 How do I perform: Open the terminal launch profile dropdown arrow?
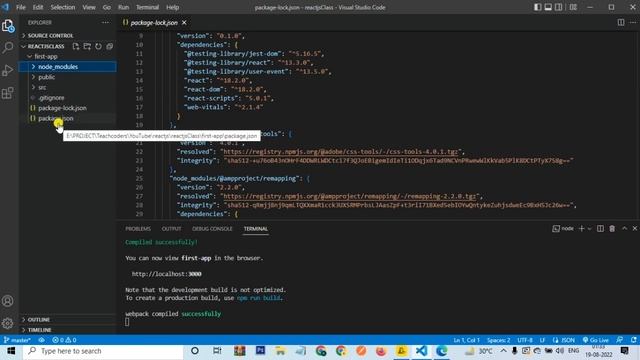[589, 229]
